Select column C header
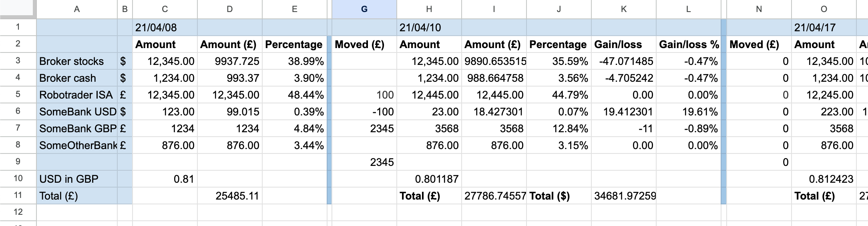Image resolution: width=868 pixels, height=226 pixels. click(x=165, y=9)
